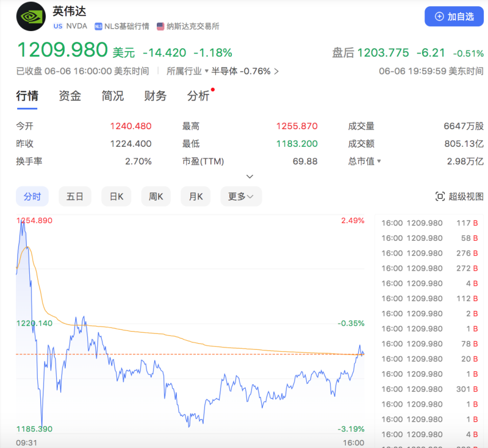This screenshot has width=488, height=448.
Task: Click 成交额 value 805.13亿
Action: pyautogui.click(x=464, y=144)
